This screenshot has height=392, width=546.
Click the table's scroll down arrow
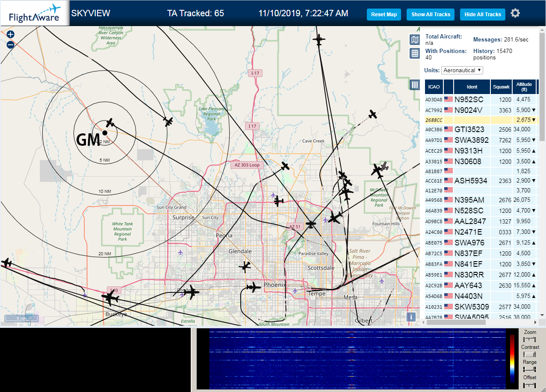click(x=542, y=315)
